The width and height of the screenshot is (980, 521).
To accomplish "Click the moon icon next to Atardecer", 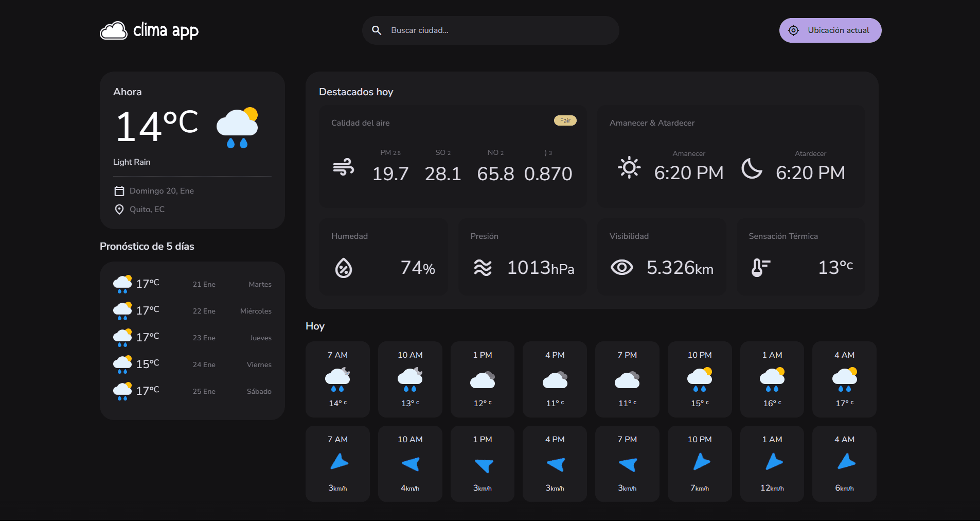I will 752,167.
